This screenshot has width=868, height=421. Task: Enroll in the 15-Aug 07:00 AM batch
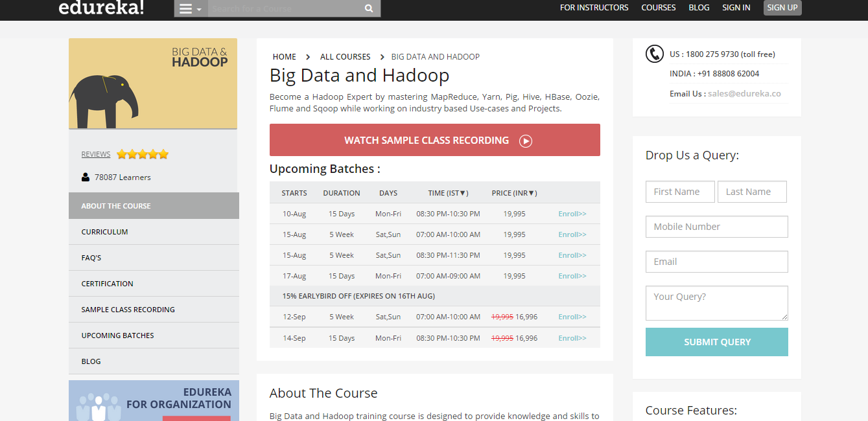[x=572, y=234]
